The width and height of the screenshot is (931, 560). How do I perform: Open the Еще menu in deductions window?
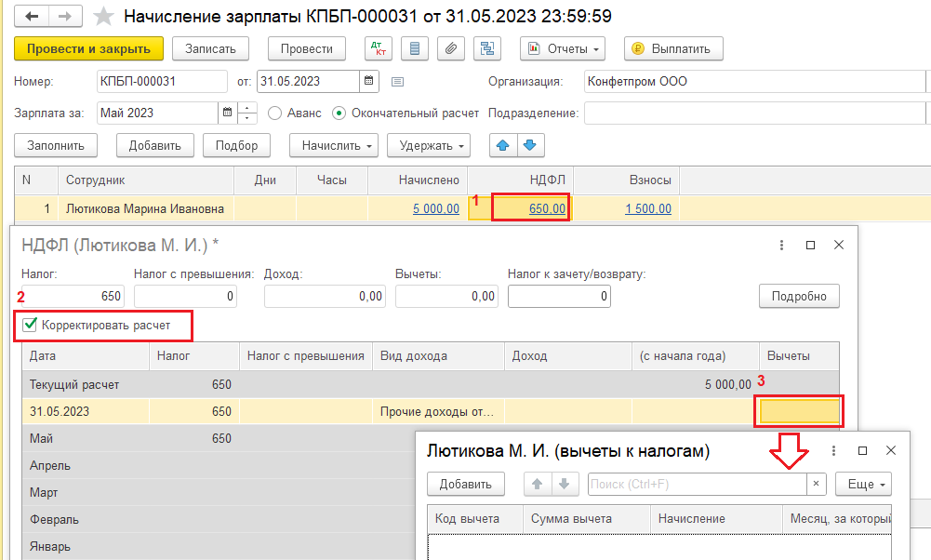[x=863, y=484]
